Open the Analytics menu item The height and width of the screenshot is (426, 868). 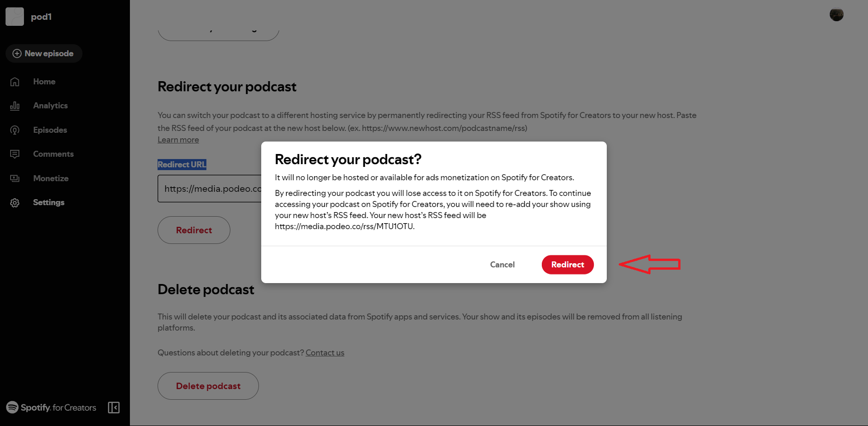click(x=50, y=106)
